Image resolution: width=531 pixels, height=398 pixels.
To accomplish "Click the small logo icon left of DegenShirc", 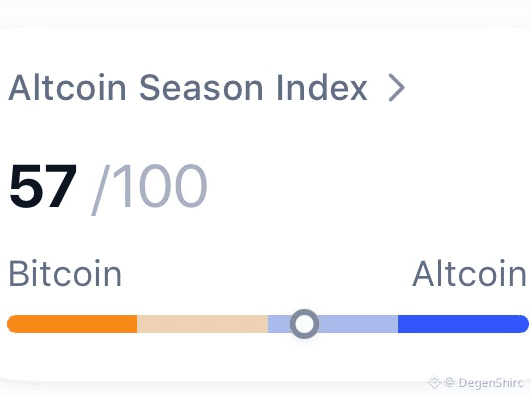I will click(434, 382).
